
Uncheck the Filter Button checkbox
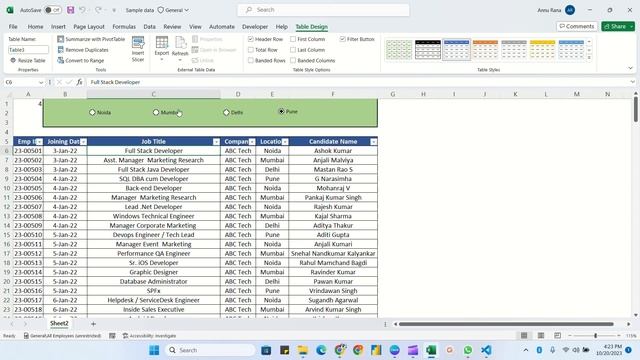tap(342, 39)
